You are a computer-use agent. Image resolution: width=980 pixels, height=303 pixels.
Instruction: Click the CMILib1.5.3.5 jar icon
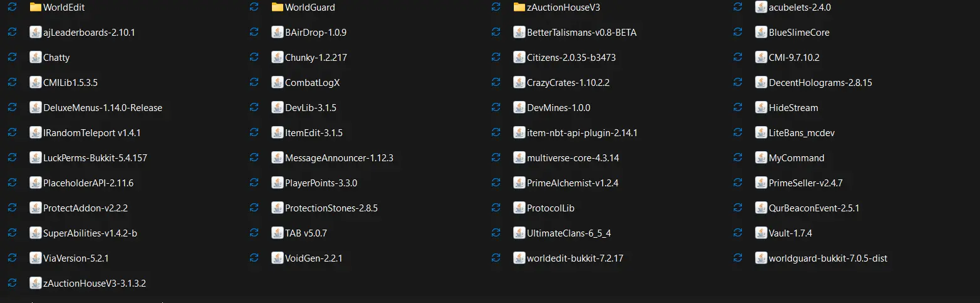(x=35, y=82)
